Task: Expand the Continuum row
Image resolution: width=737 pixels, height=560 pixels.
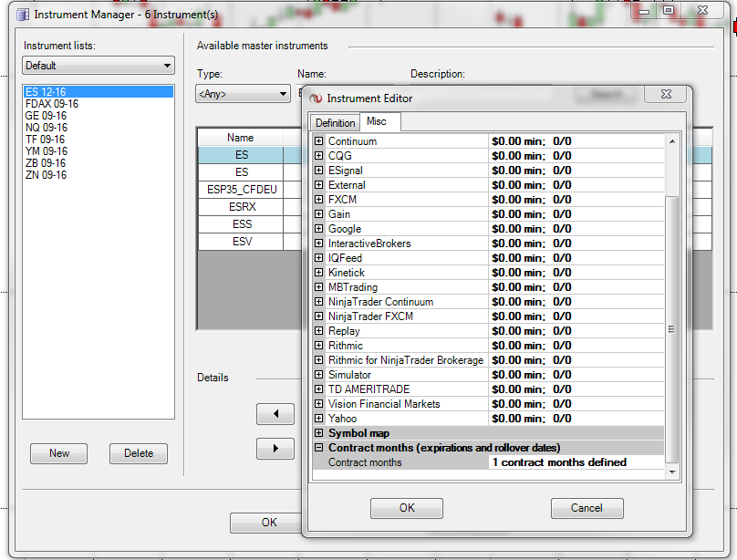Action: tap(318, 141)
